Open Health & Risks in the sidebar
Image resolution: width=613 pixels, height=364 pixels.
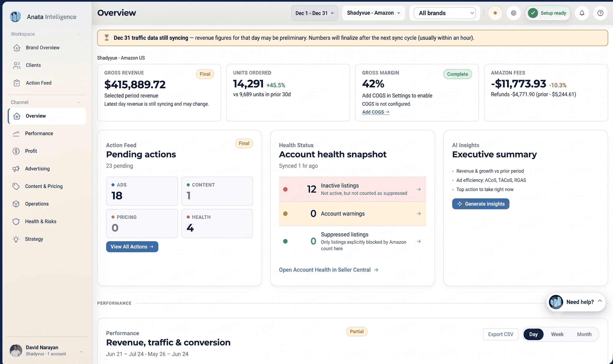[x=47, y=221]
